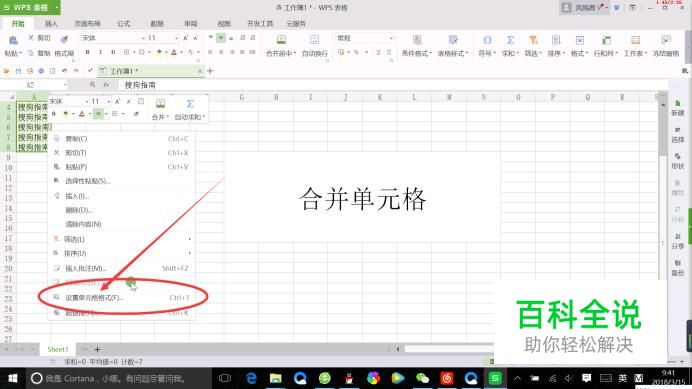The width and height of the screenshot is (692, 389).
Task: Open Conditional Formatting (条件格式) icon
Action: point(417,40)
